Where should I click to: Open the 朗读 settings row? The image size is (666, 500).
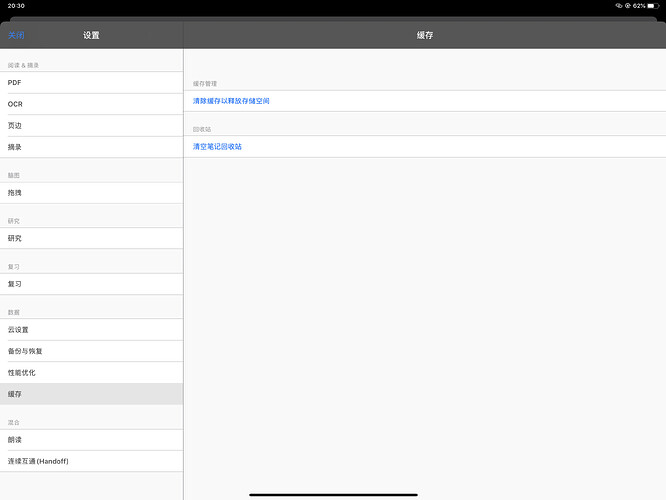coord(91,440)
